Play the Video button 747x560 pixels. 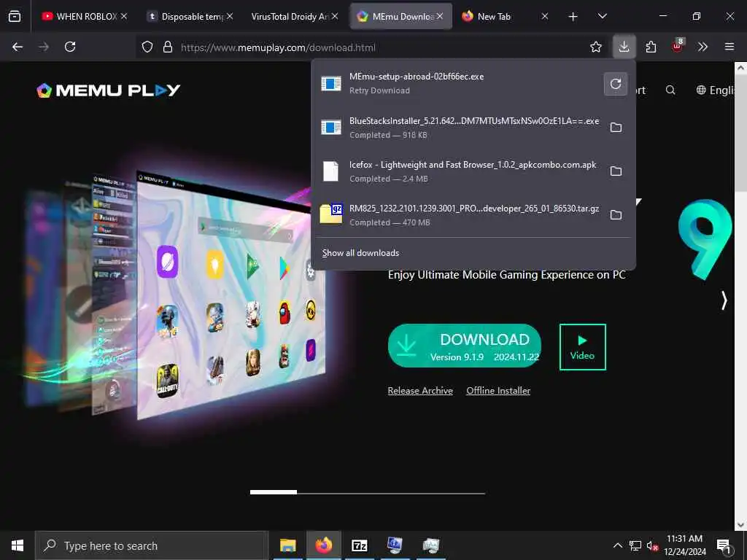click(583, 346)
